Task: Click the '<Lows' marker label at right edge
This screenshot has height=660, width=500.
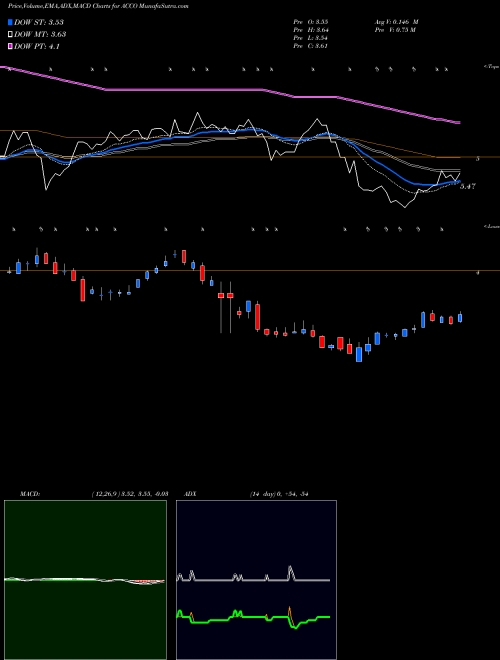Action: (x=491, y=226)
